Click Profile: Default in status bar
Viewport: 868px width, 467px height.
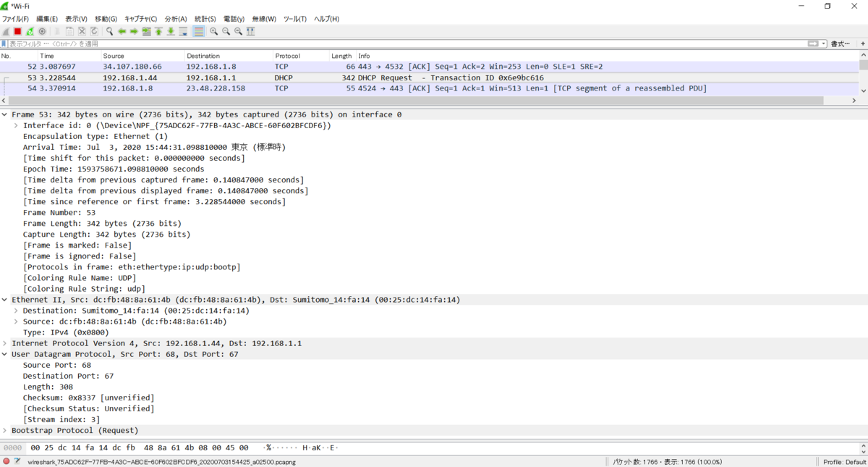(x=844, y=462)
